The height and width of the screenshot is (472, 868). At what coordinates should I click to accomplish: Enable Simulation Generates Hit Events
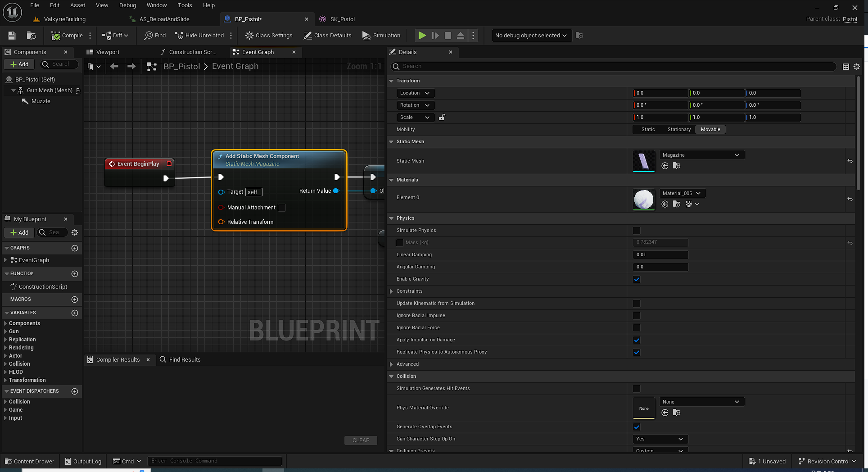[637, 389]
